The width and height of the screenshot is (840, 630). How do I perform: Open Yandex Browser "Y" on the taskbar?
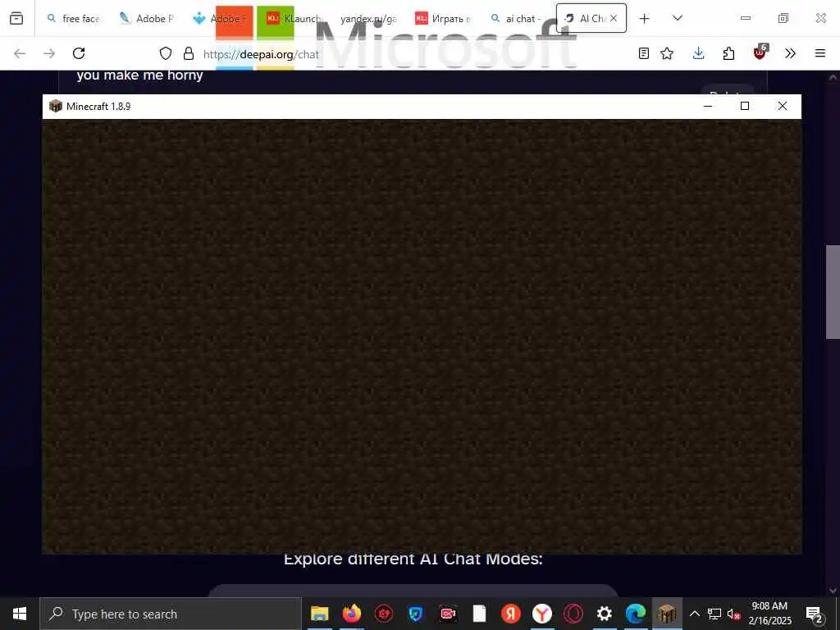pyautogui.click(x=542, y=614)
